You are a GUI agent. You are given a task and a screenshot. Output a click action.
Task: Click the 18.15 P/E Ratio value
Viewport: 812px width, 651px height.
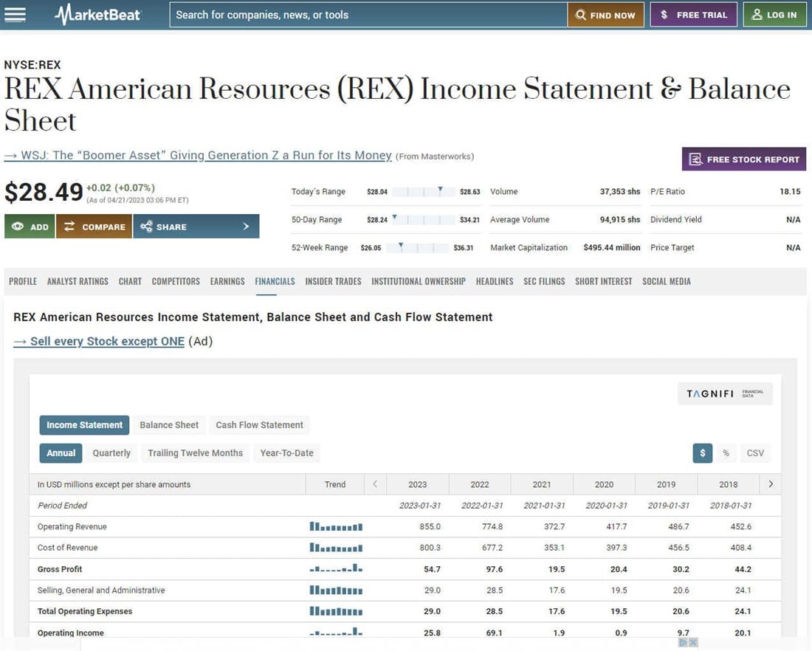pyautogui.click(x=790, y=192)
